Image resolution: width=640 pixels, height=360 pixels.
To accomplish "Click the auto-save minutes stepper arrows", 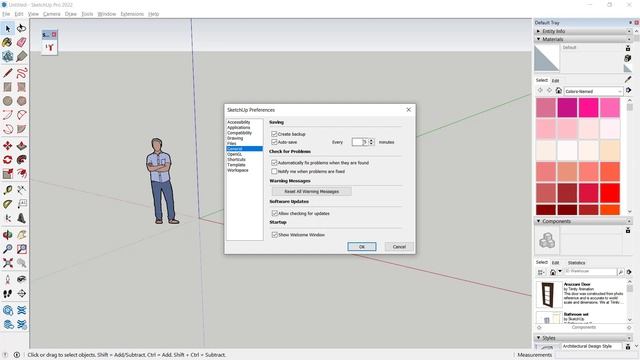I will point(371,142).
